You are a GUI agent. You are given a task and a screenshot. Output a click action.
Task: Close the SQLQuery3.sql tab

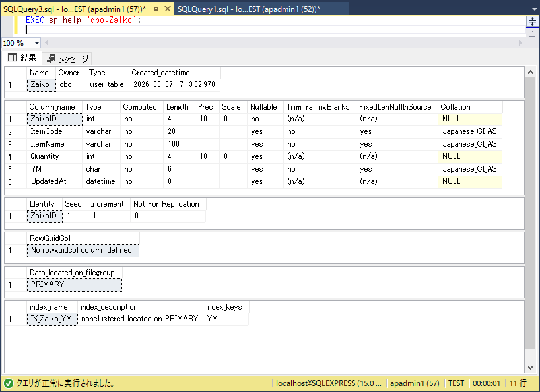[x=166, y=9]
